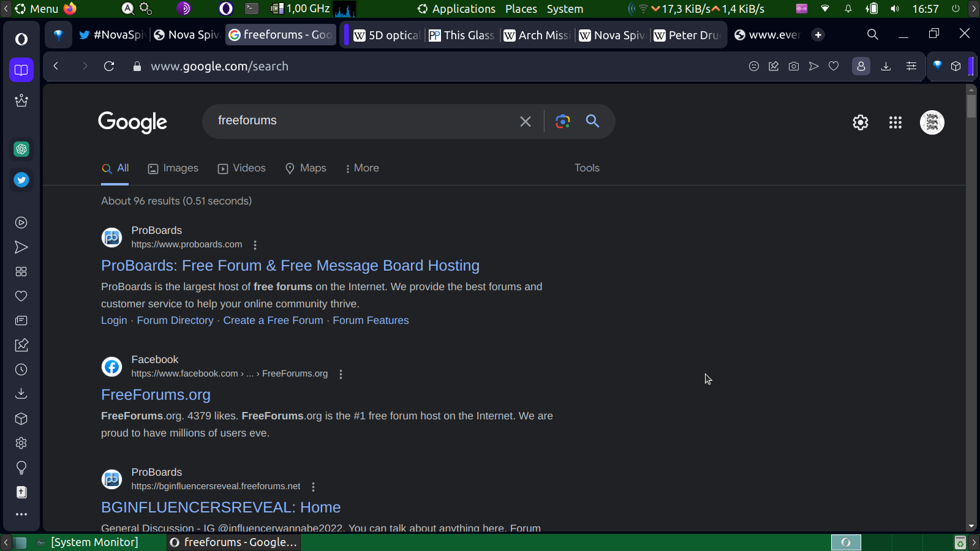
Task: Open the sidebar Extensions cube icon
Action: pos(21,419)
